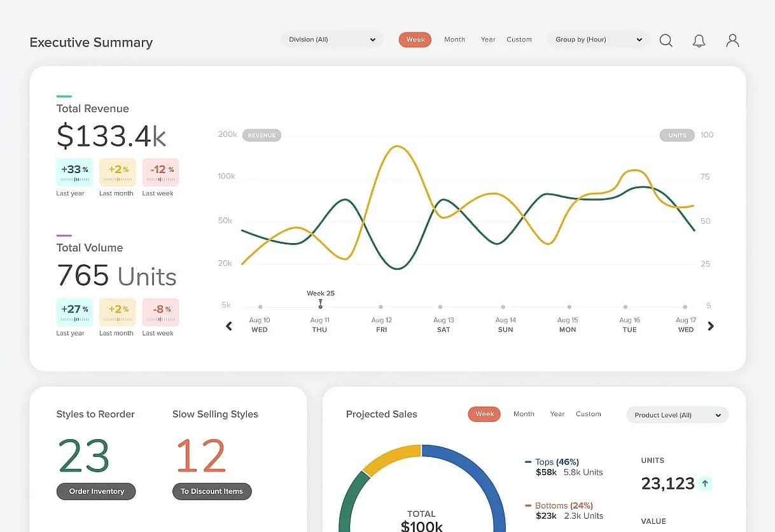
Task: Click revenue -12% last week badge
Action: click(160, 172)
